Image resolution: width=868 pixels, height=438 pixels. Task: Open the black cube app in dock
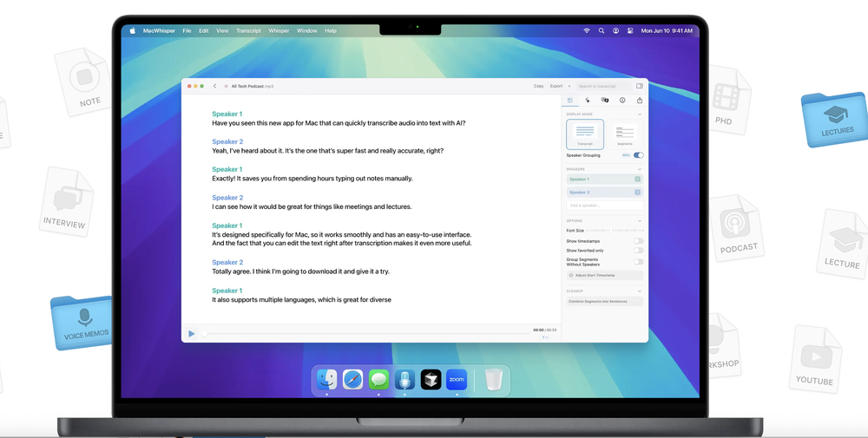coord(431,379)
